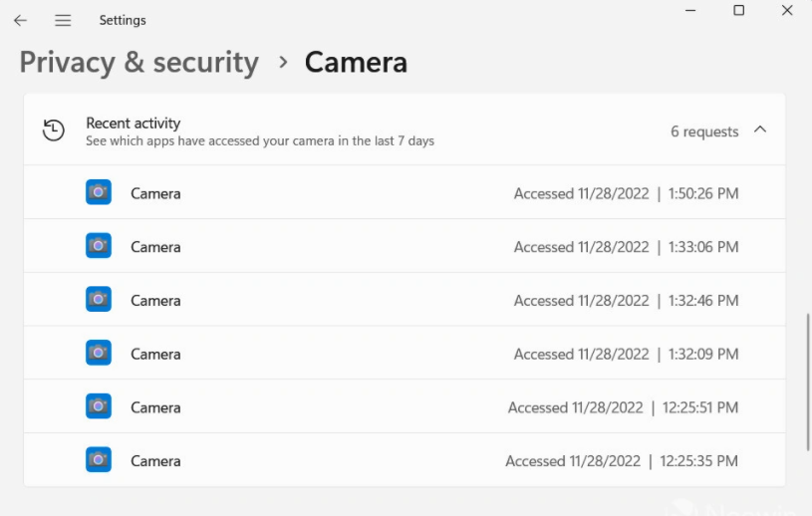Click Camera app icon accessed at 1:32:09 PM
The height and width of the screenshot is (516, 812).
pos(99,353)
